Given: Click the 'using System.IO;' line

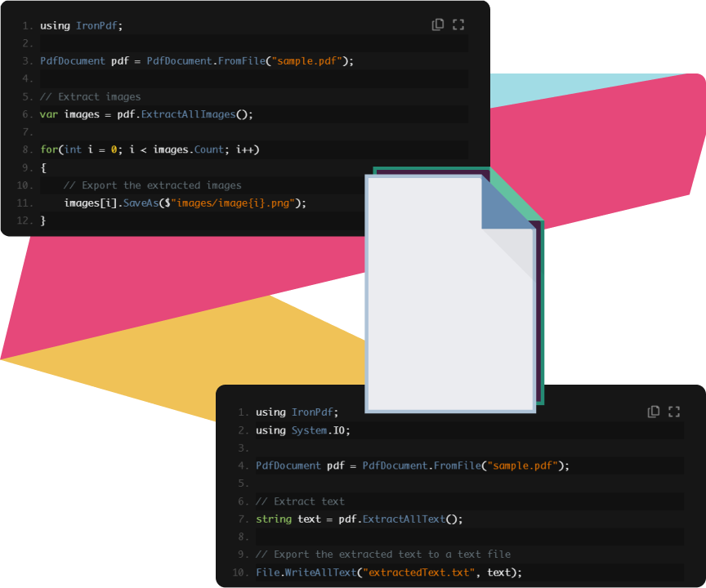Looking at the screenshot, I should click(302, 430).
